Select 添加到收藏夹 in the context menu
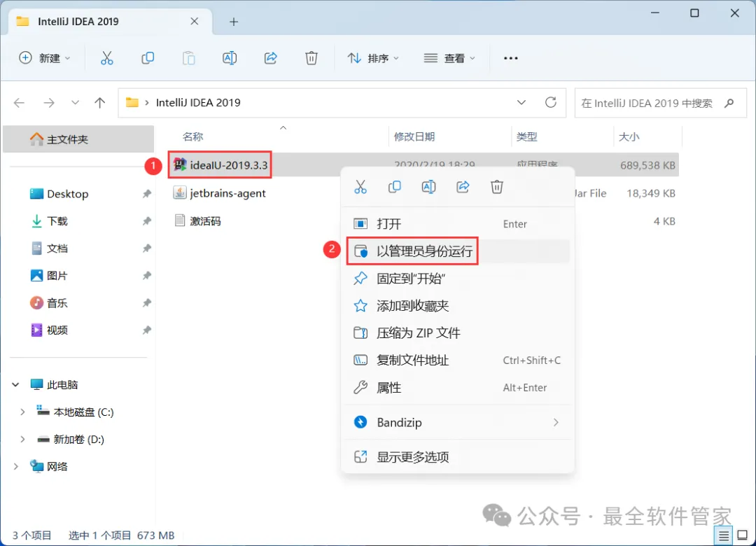 coord(458,306)
